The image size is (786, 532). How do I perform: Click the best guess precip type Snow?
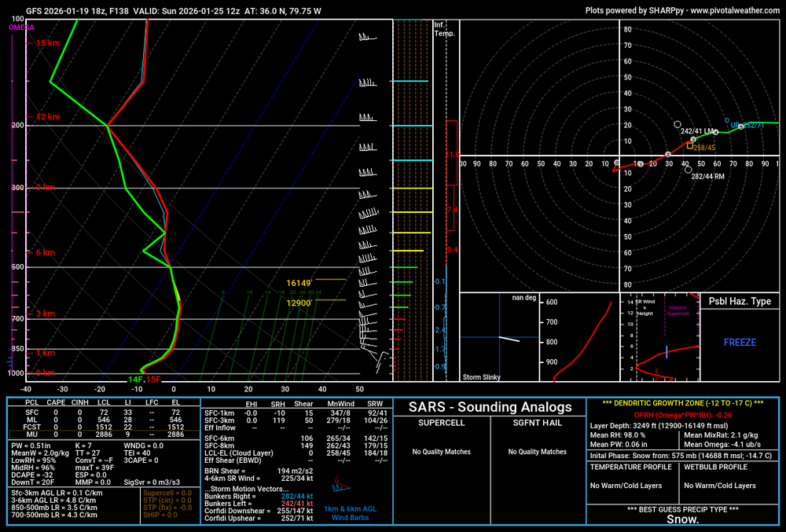coord(682,519)
